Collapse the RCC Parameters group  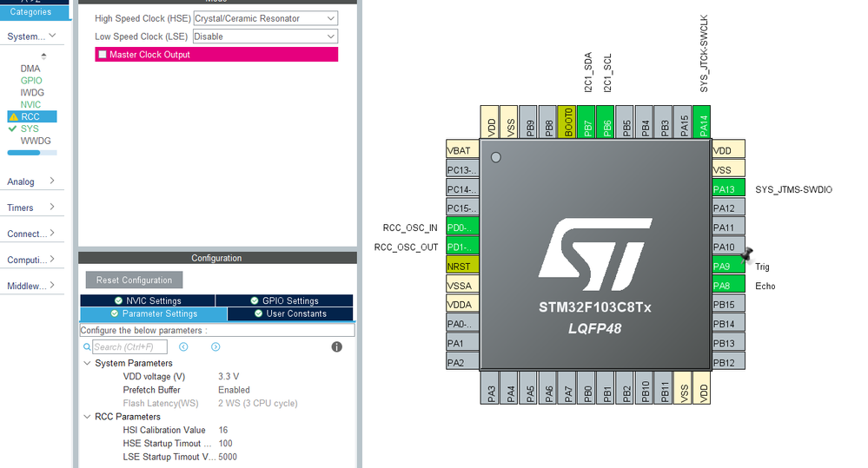click(x=87, y=417)
